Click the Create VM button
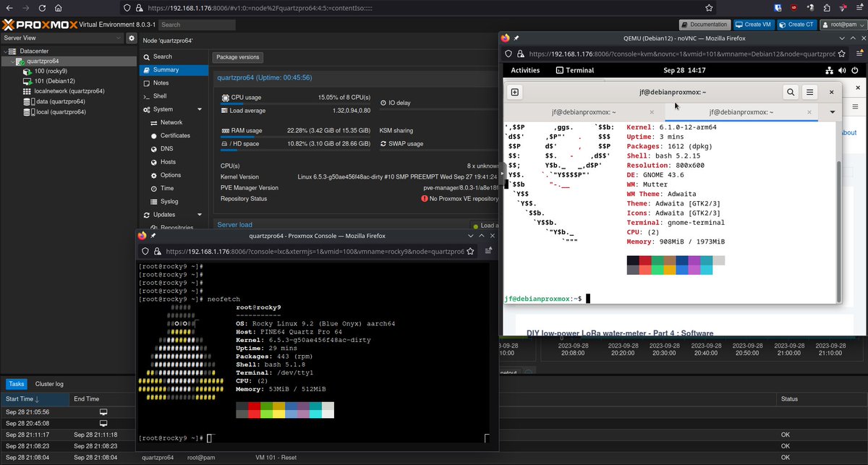This screenshot has width=868, height=465. (753, 24)
